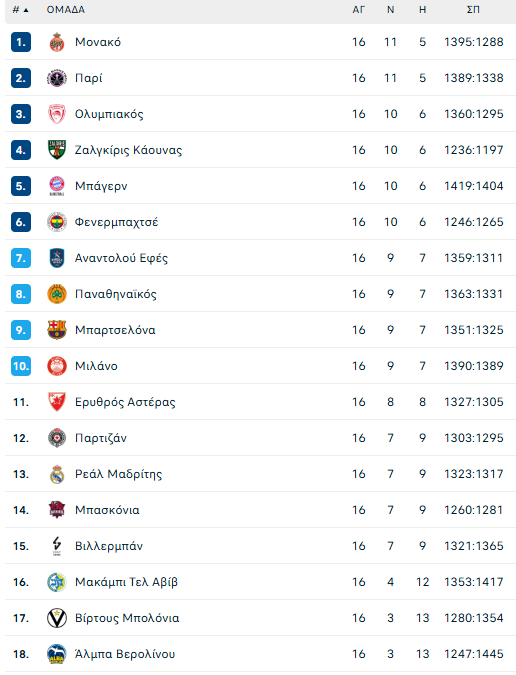Click the Real Madrid crest icon

[57, 474]
